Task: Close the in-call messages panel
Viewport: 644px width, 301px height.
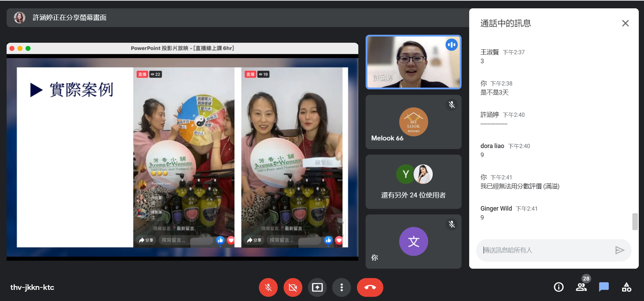Action: [625, 23]
